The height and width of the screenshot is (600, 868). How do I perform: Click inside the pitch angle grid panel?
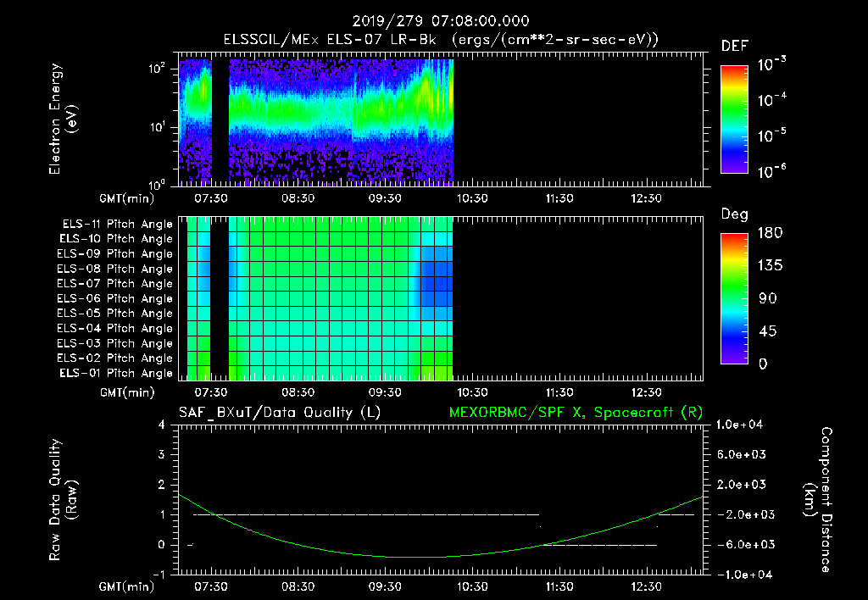click(441, 298)
